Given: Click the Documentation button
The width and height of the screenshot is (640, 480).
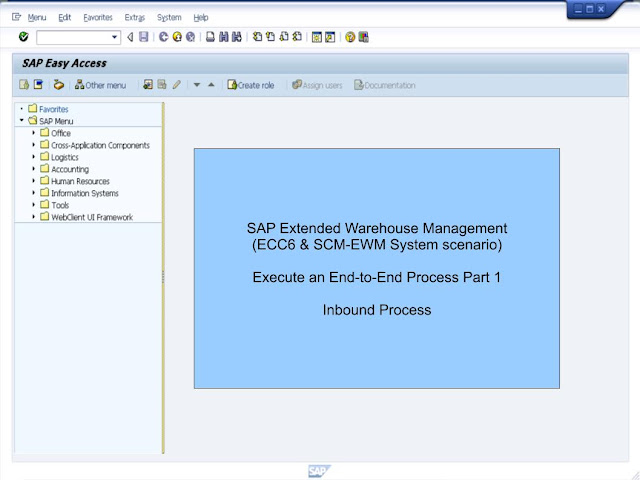Looking at the screenshot, I should tap(385, 85).
